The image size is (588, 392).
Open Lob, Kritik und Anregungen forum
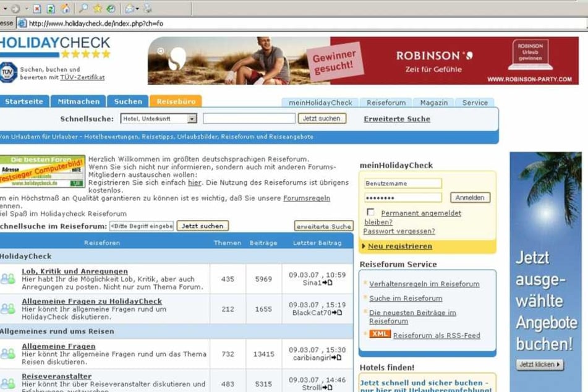[75, 271]
